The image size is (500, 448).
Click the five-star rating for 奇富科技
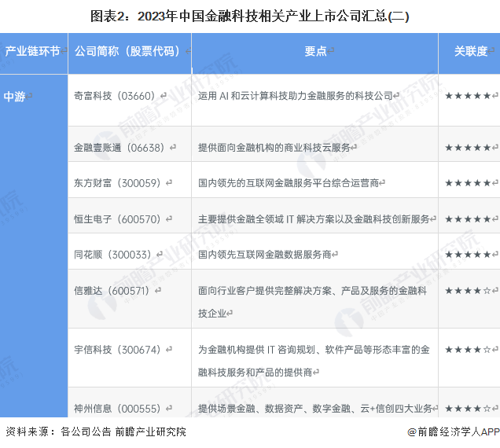pos(469,96)
